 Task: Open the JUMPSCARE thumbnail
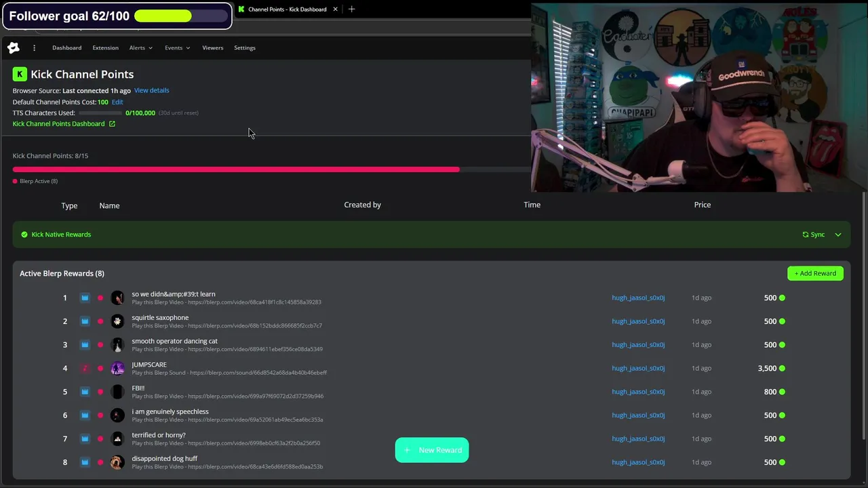click(x=117, y=368)
